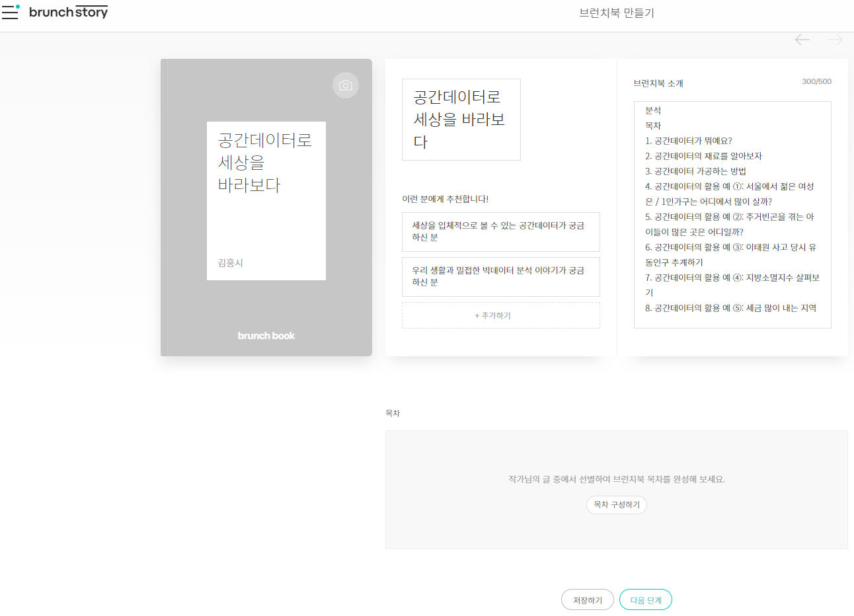Click author name '김흥시' on cover

click(231, 263)
